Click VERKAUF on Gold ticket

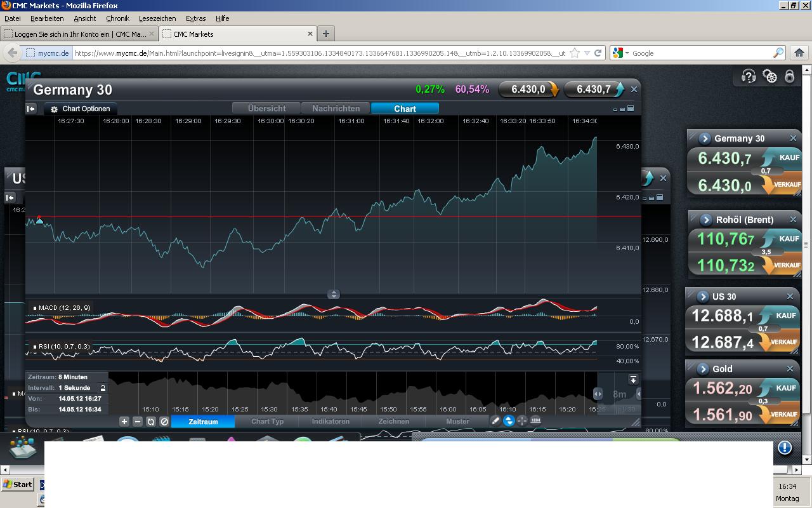pyautogui.click(x=778, y=415)
